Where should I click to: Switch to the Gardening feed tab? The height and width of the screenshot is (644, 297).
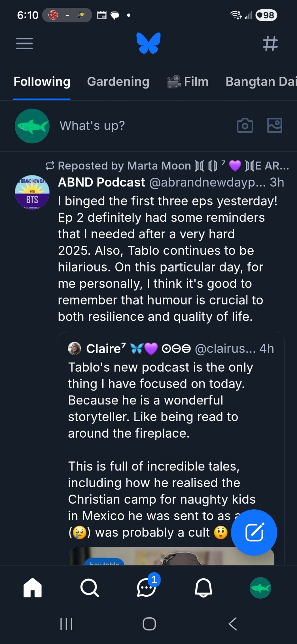coord(118,82)
